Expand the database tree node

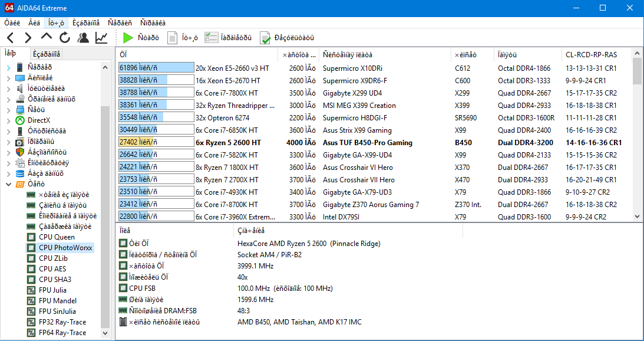pyautogui.click(x=9, y=173)
